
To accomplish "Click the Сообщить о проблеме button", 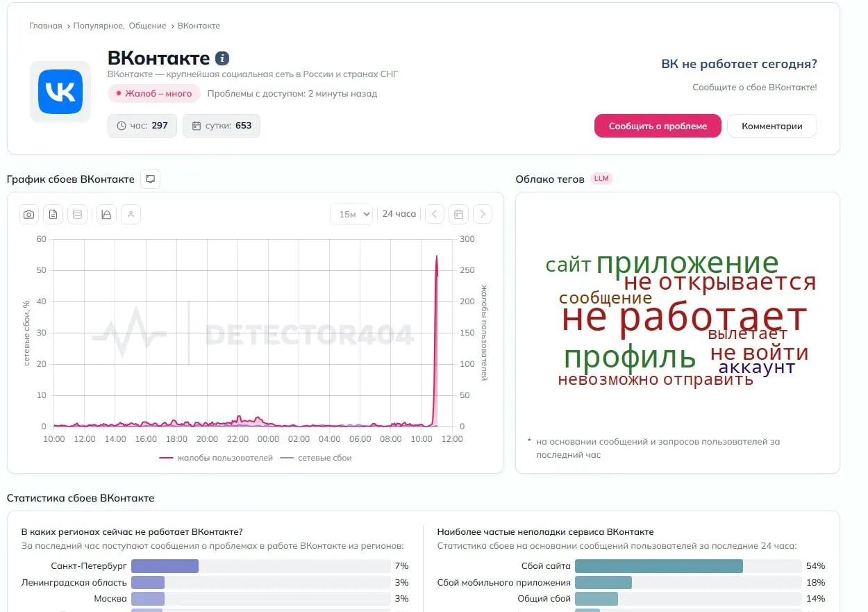I will [658, 126].
